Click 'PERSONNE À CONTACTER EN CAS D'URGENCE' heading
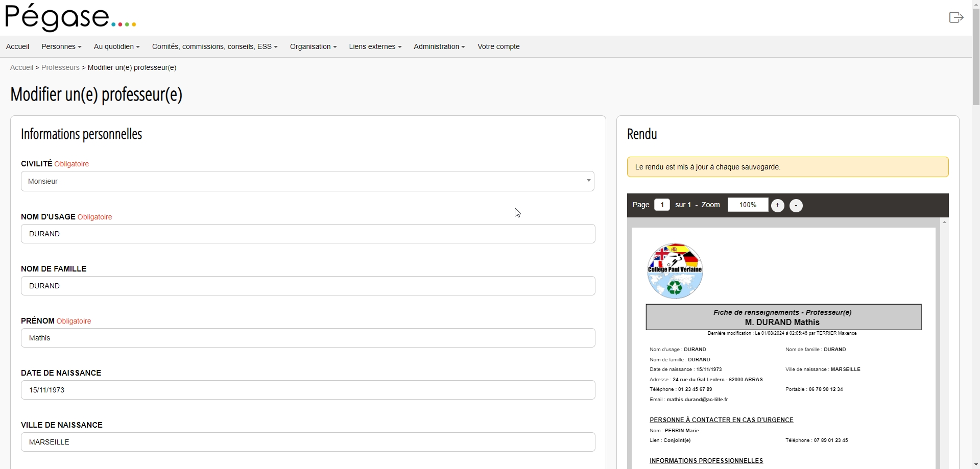The height and width of the screenshot is (469, 980). point(721,420)
